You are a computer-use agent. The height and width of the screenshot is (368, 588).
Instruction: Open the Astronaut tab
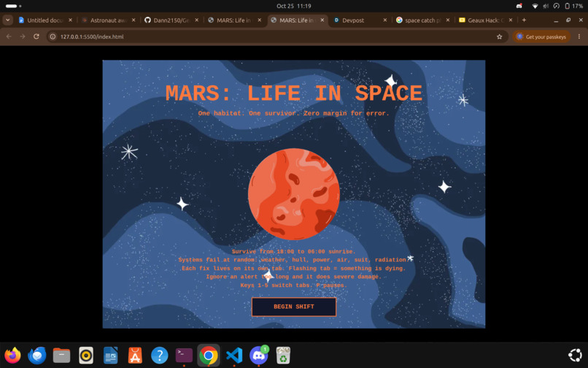109,20
